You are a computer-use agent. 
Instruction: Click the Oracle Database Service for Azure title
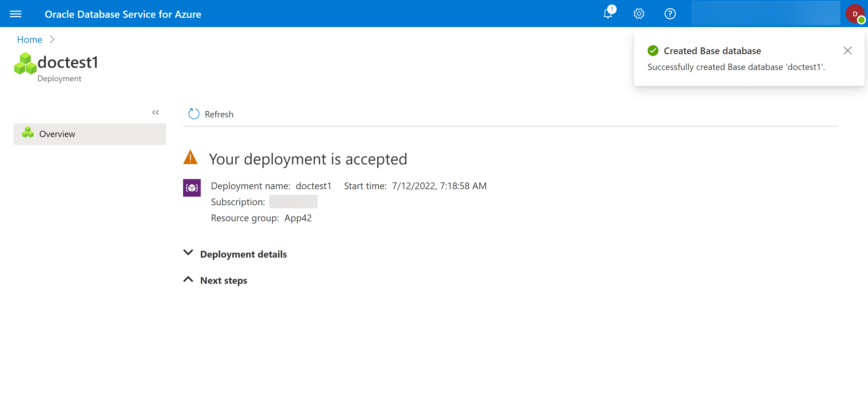123,14
